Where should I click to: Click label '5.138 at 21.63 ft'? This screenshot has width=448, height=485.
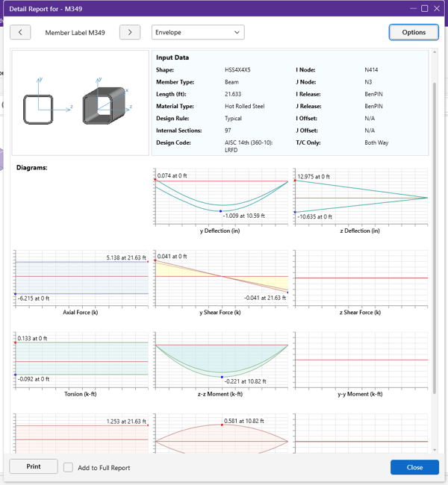coord(126,257)
